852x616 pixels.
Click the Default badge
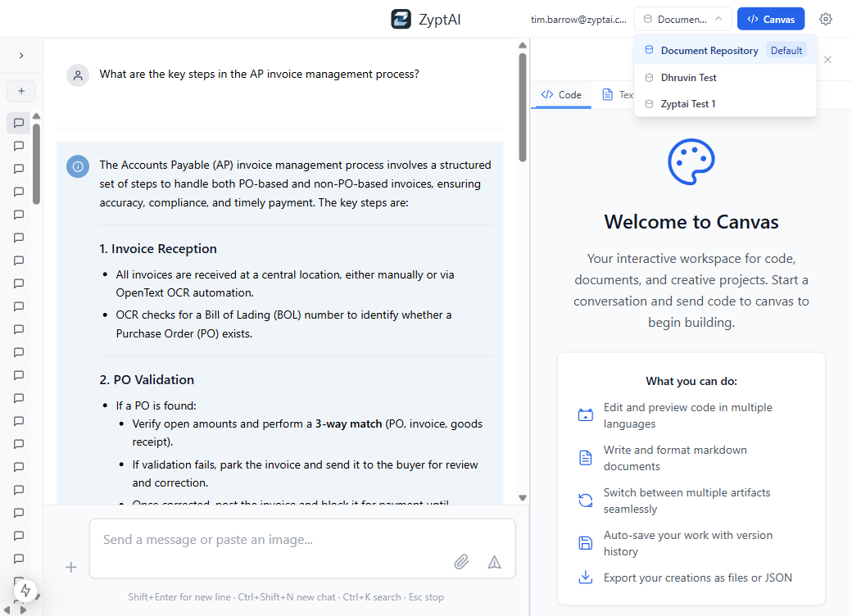[x=786, y=51]
